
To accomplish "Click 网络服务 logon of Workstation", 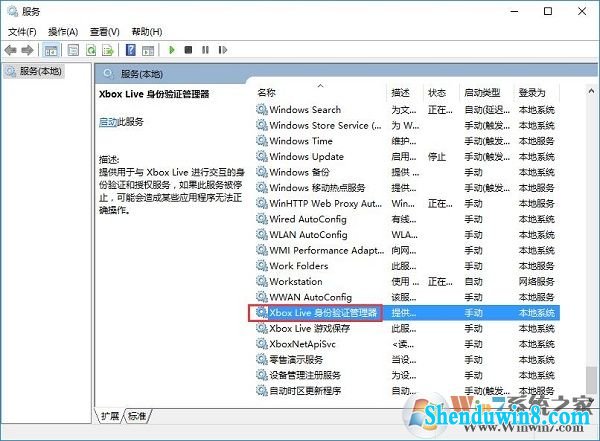I will coord(536,282).
